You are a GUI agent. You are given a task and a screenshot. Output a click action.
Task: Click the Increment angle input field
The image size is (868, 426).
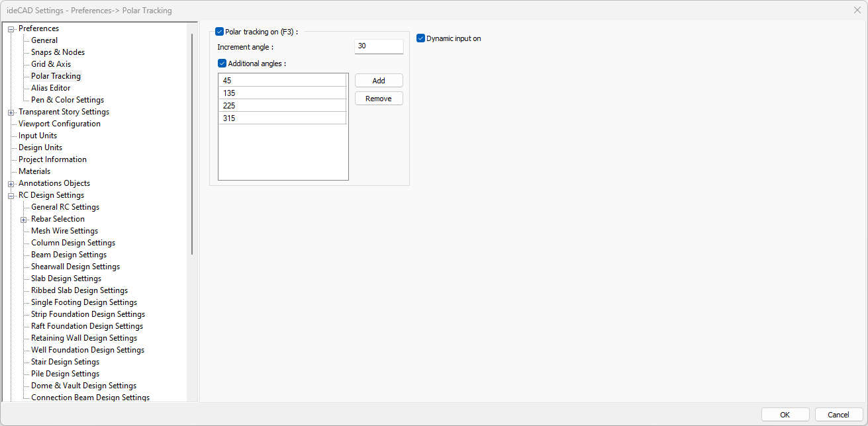[379, 46]
